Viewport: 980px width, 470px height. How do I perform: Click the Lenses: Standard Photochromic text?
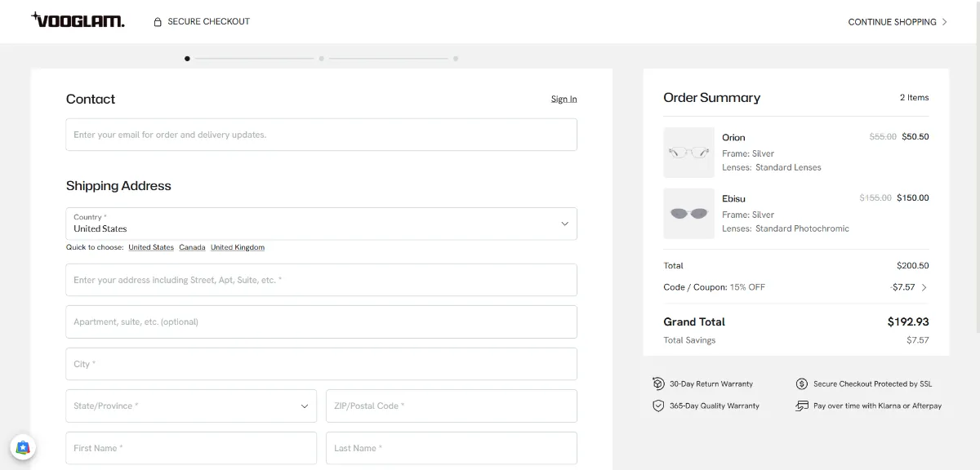pos(786,228)
